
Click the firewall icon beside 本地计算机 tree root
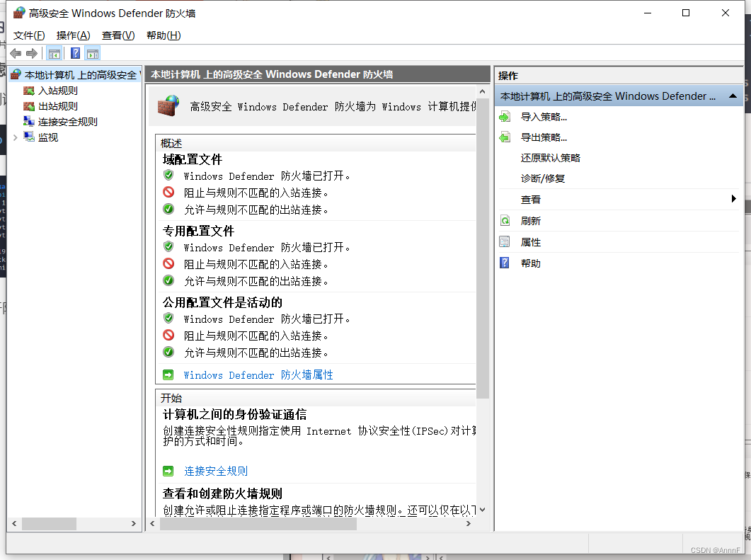[16, 75]
